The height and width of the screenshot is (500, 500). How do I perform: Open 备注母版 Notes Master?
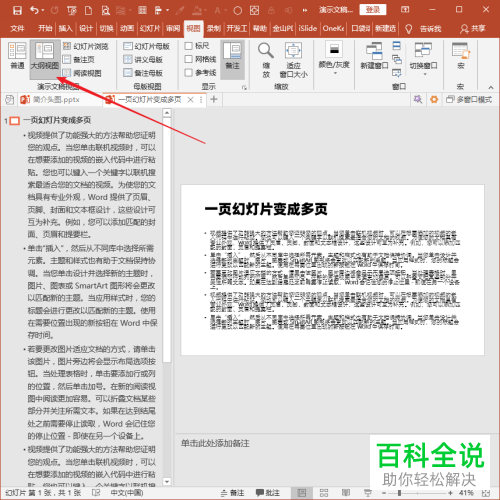tap(143, 73)
